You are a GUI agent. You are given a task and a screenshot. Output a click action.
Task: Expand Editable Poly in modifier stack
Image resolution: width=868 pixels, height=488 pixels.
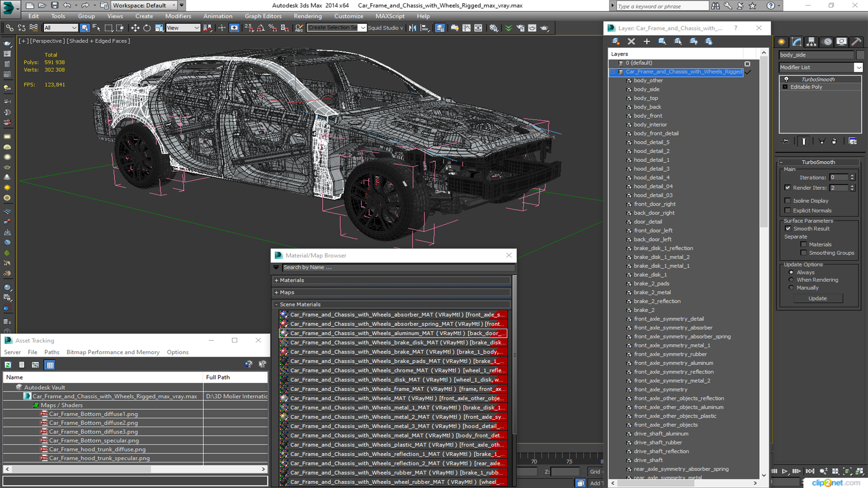785,87
